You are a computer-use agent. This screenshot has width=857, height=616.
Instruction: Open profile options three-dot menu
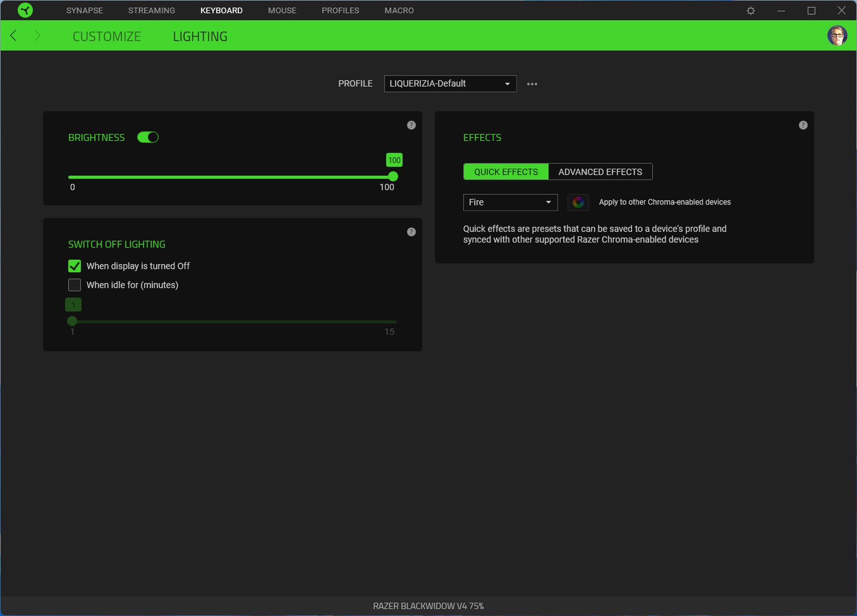(x=532, y=84)
